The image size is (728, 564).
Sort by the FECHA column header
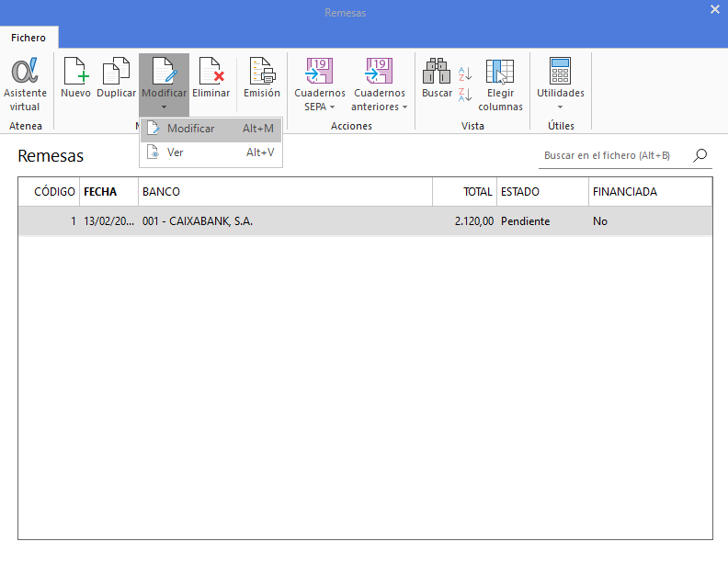[108, 192]
